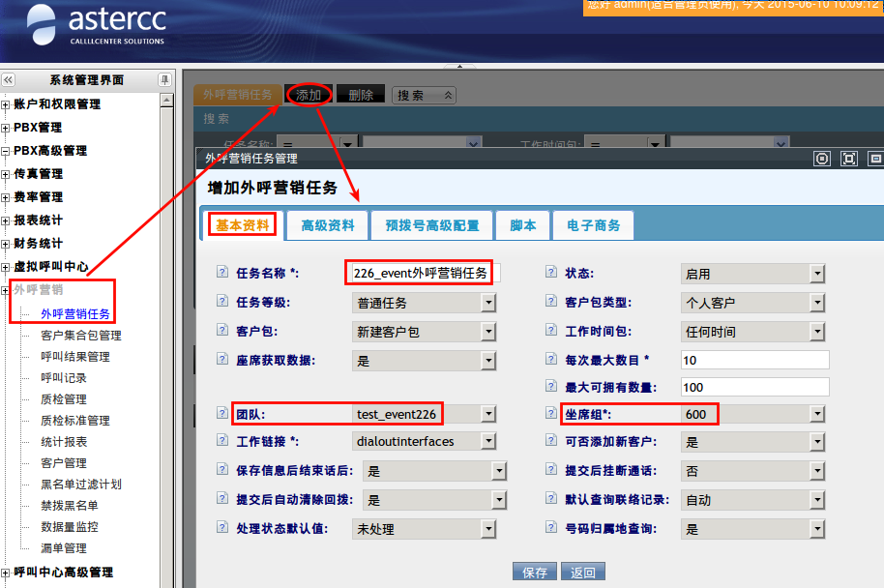The image size is (884, 588).
Task: Click the help icon next to 状态
Action: 551,273
